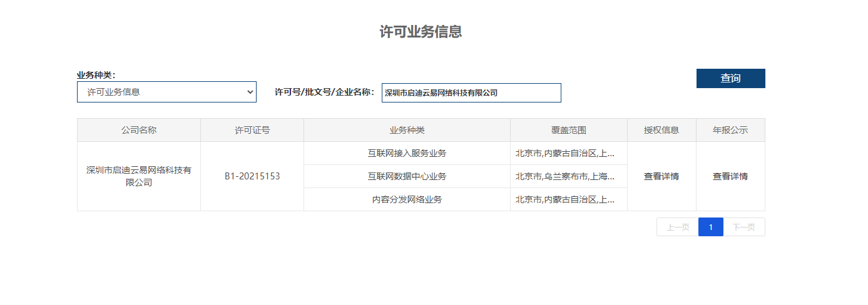Click coverage cell for 内容分发网络业务 row
The width and height of the screenshot is (868, 305).
[569, 199]
